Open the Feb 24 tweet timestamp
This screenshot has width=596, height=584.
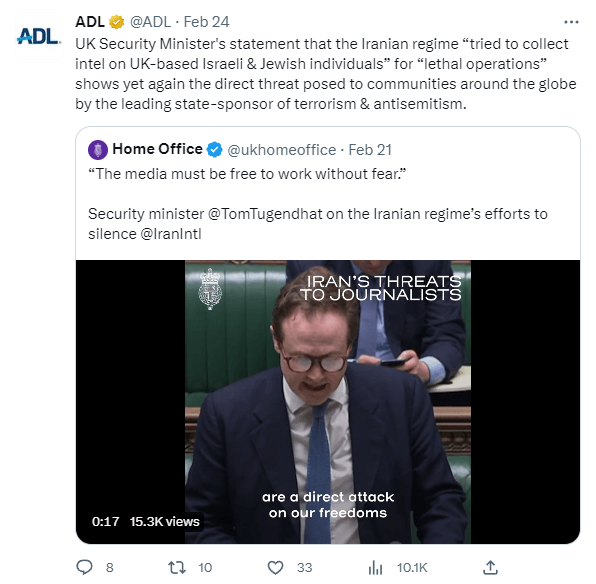(x=206, y=22)
